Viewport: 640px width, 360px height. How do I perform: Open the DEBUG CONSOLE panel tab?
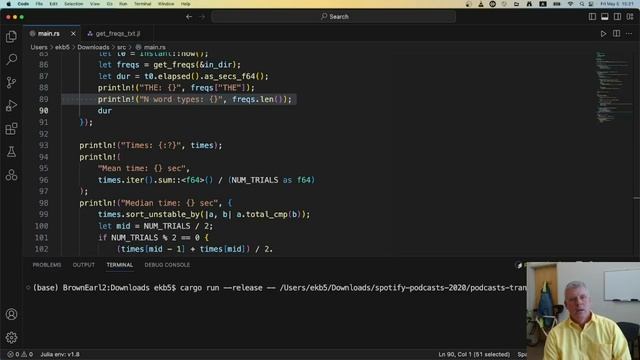tap(167, 265)
